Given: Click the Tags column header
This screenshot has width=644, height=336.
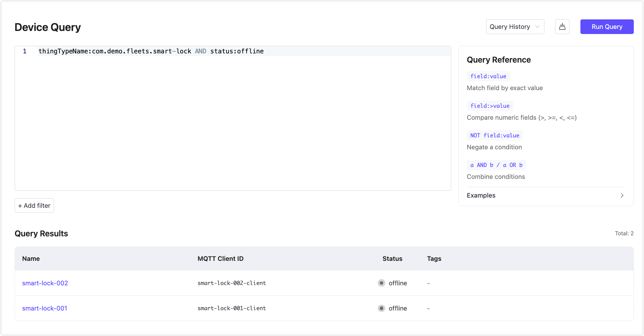Looking at the screenshot, I should point(434,258).
